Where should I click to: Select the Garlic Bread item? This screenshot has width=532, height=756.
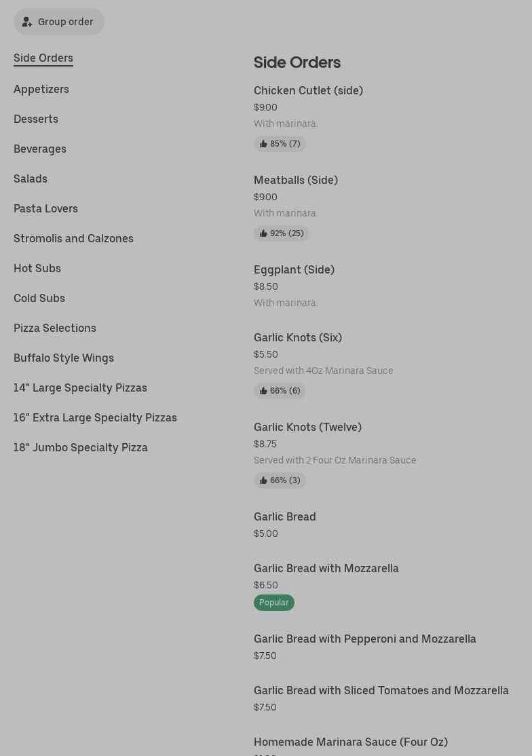tap(284, 517)
